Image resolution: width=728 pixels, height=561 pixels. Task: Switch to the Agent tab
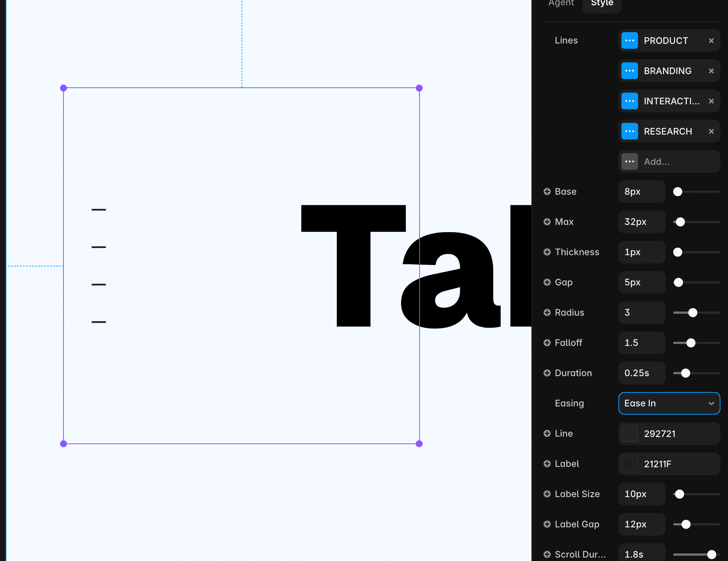(561, 4)
